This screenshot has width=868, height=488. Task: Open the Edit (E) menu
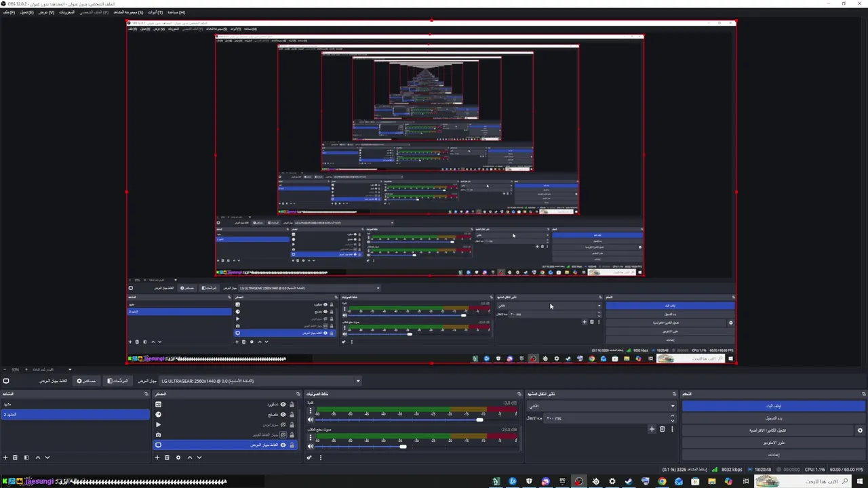point(26,12)
